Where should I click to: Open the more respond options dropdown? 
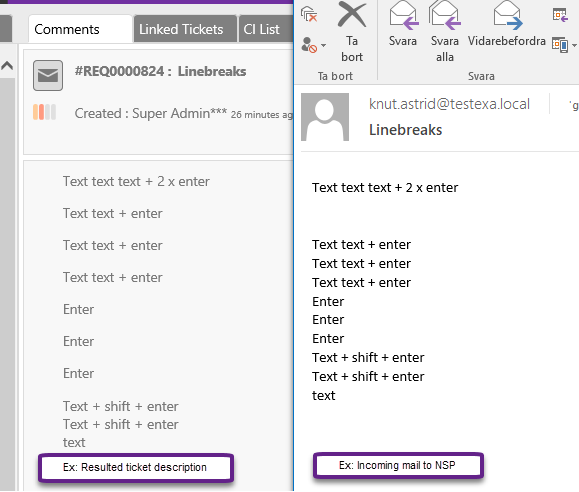tap(564, 45)
